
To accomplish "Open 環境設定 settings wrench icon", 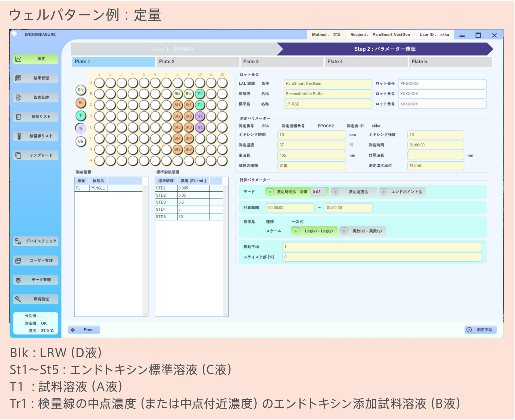I will coord(18,299).
